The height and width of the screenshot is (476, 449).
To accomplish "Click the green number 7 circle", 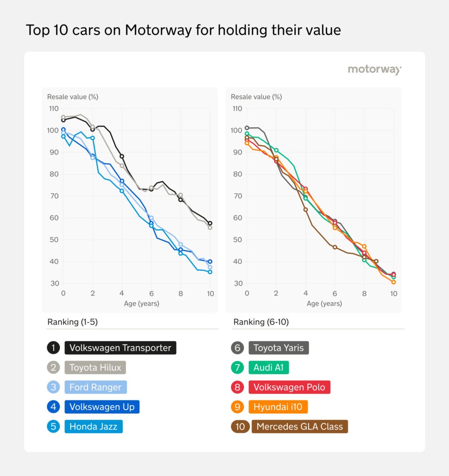I will click(238, 367).
